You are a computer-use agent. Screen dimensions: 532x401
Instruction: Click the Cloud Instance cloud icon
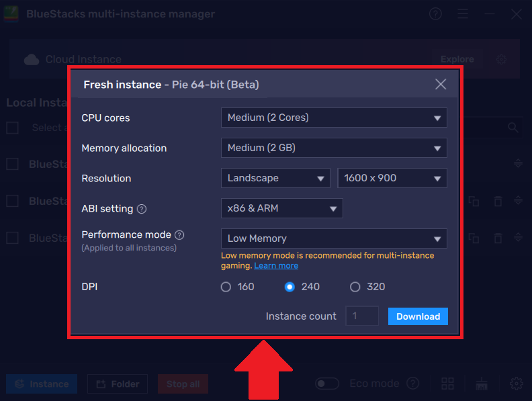point(32,60)
